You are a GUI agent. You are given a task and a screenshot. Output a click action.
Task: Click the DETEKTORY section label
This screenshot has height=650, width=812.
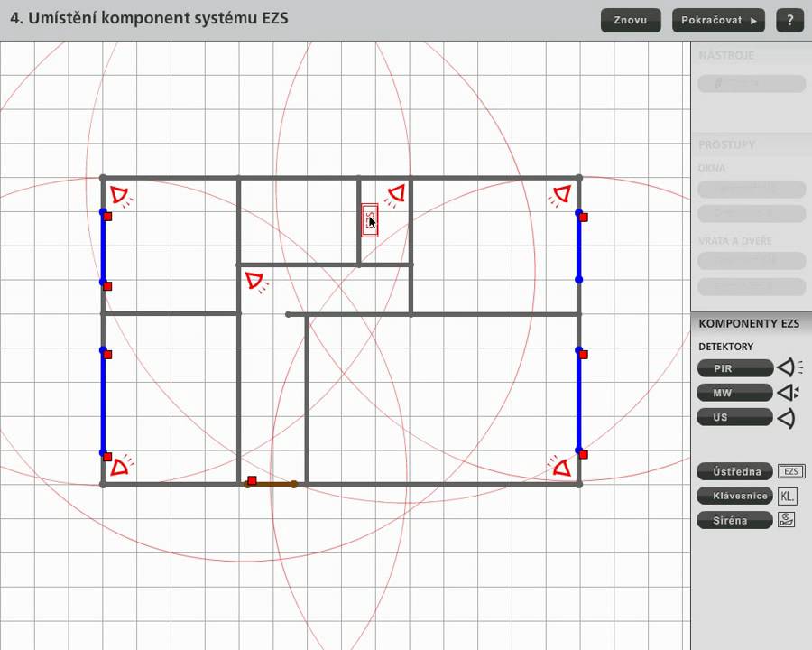point(725,347)
